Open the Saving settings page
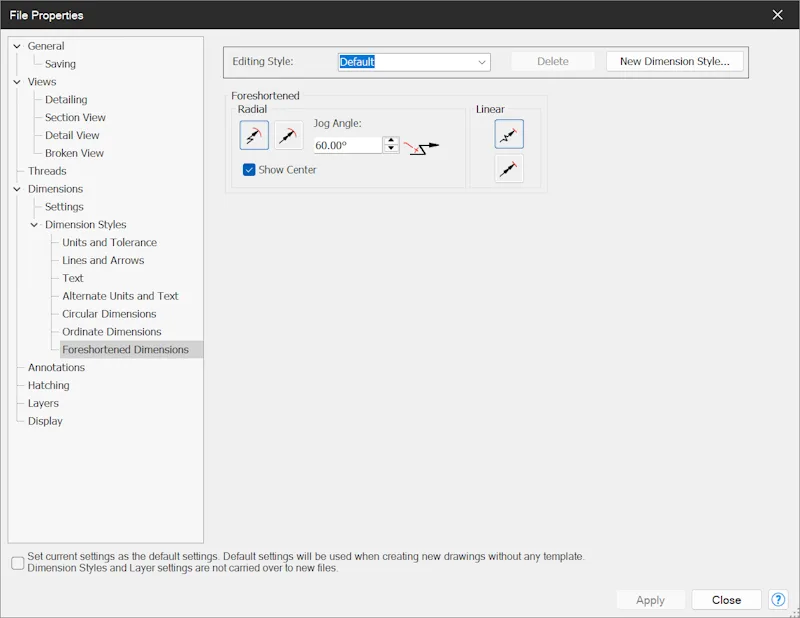The width and height of the screenshot is (800, 618). [60, 64]
